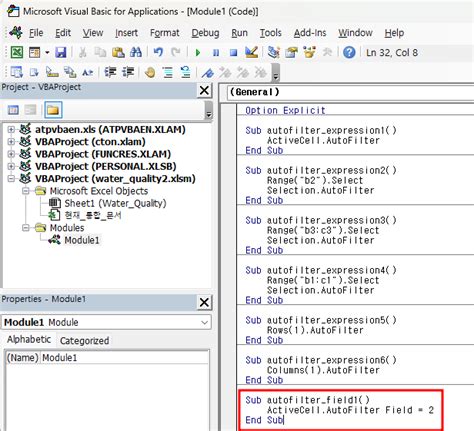Switch to the Categorized tab

click(84, 341)
